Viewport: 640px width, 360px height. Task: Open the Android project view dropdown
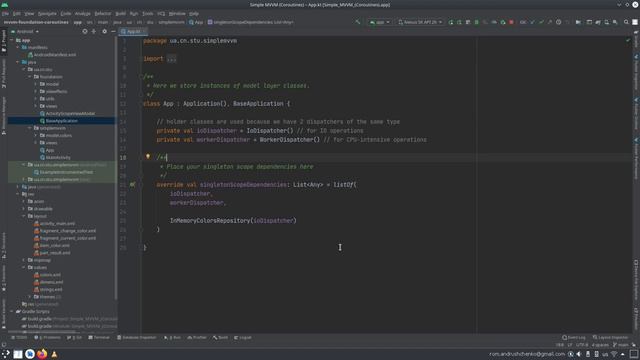[x=25, y=31]
